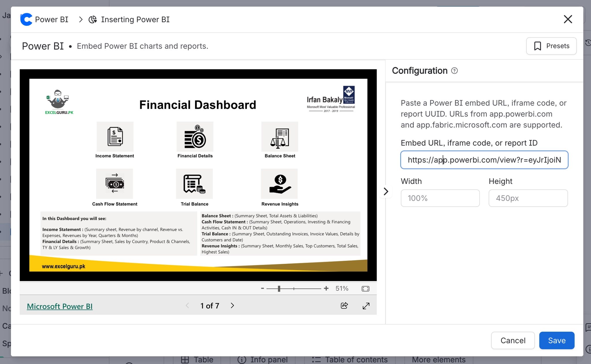Click Info panel in the background toolbar
This screenshot has width=591, height=364.
[x=262, y=360]
